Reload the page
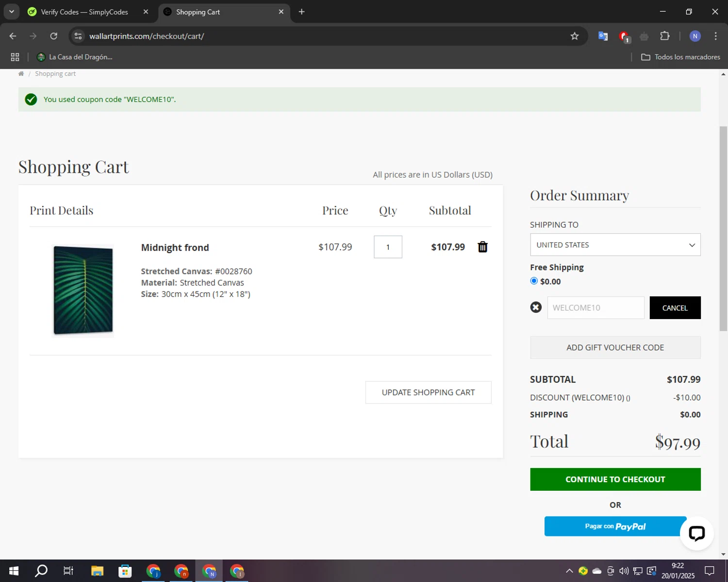 point(54,36)
